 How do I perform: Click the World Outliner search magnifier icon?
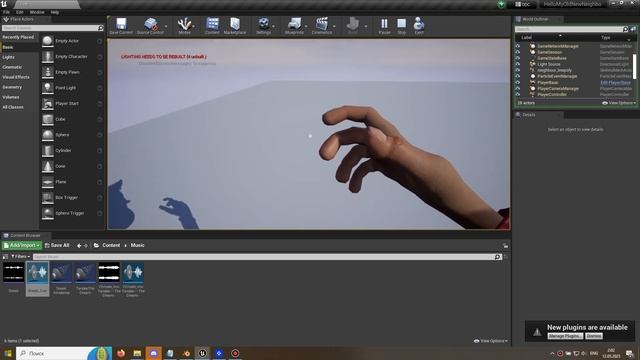(x=625, y=29)
